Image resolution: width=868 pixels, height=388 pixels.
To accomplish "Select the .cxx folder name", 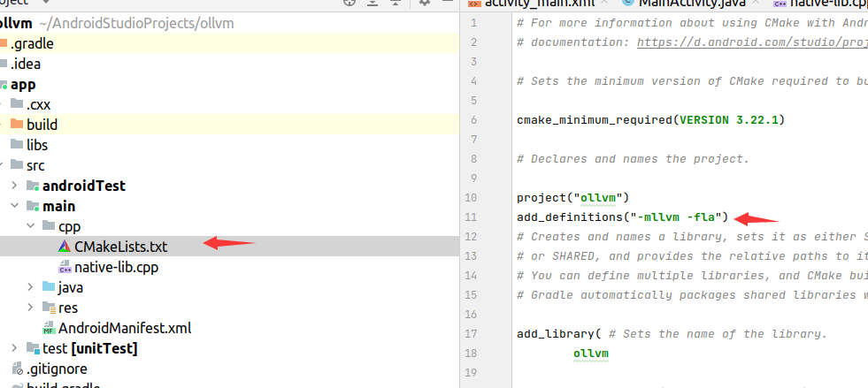I will [x=38, y=104].
